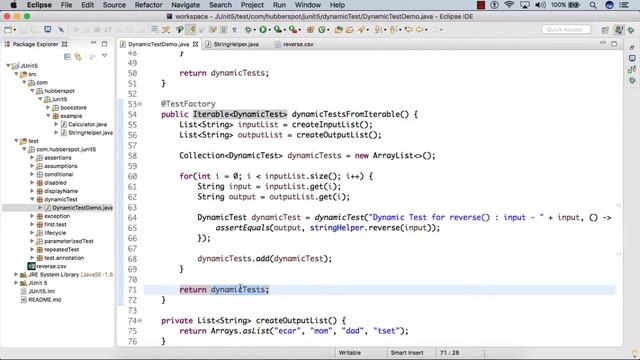Open the Navigate menu
Image resolution: width=640 pixels, height=360 pixels.
point(185,5)
